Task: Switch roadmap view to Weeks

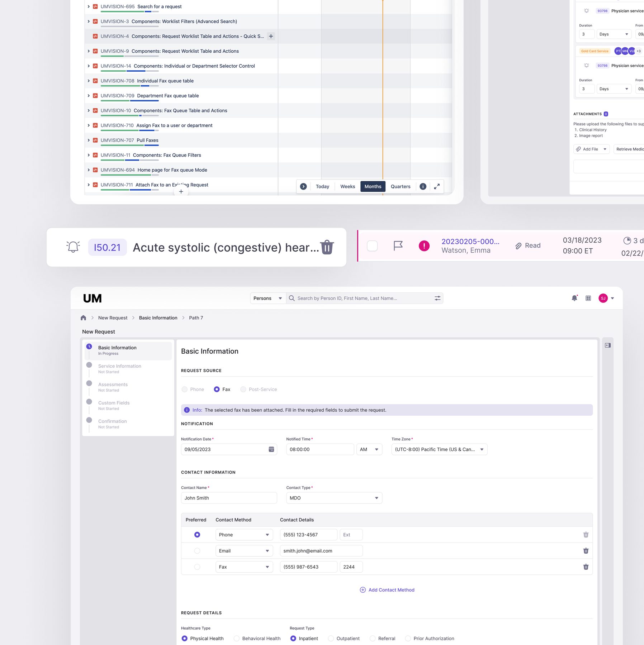Action: [x=347, y=187]
